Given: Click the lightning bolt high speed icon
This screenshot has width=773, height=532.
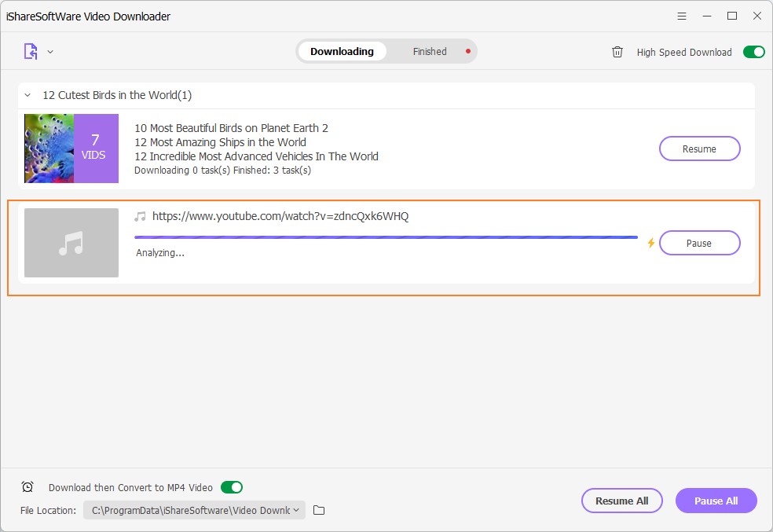Looking at the screenshot, I should 650,243.
